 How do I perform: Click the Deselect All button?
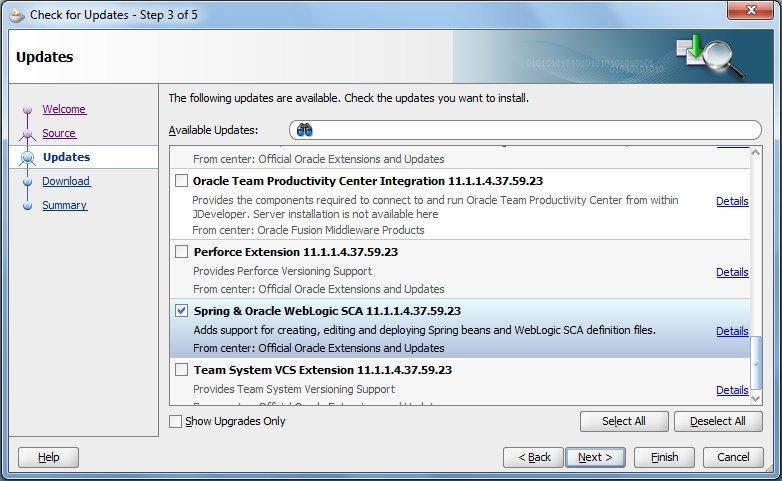coord(718,421)
